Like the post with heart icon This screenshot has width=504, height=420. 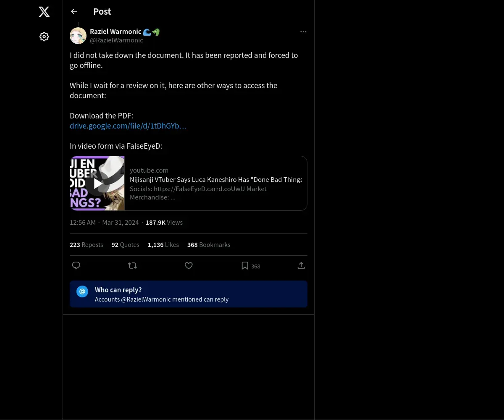coord(189,265)
